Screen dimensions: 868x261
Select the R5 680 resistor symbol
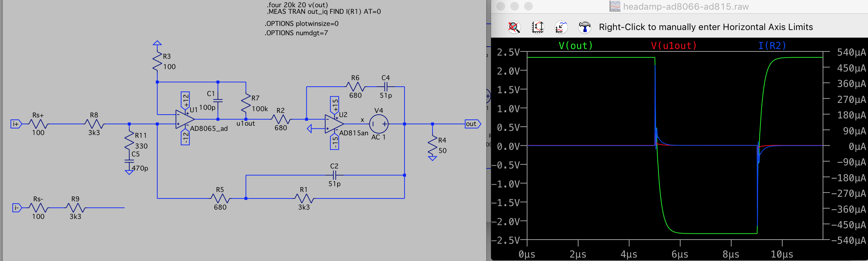(220, 199)
